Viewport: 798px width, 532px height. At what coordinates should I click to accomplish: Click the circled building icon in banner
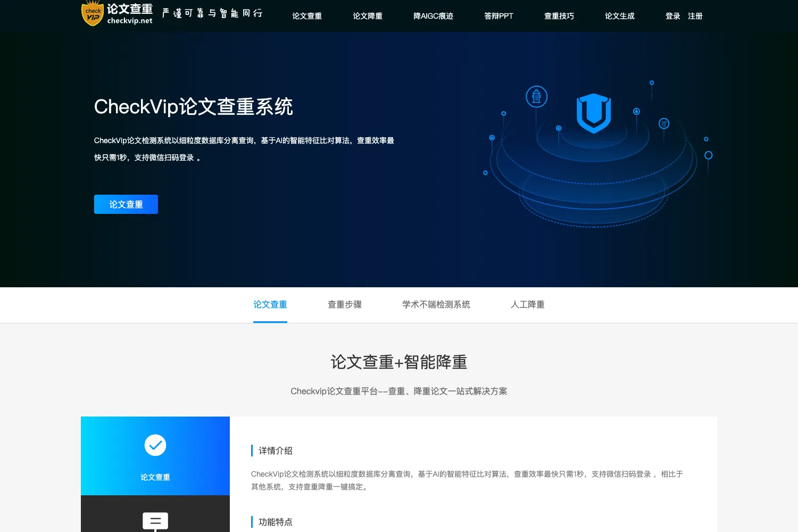tap(537, 97)
